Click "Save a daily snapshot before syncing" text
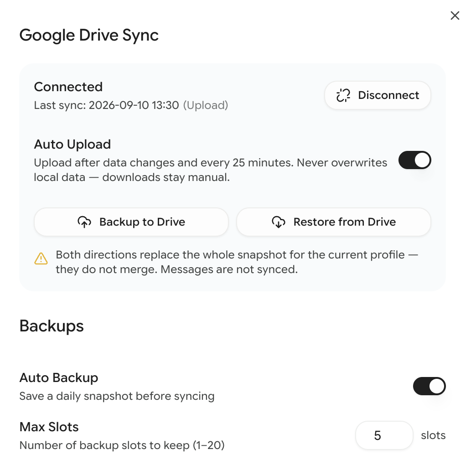Image resolution: width=476 pixels, height=475 pixels. coord(117,397)
